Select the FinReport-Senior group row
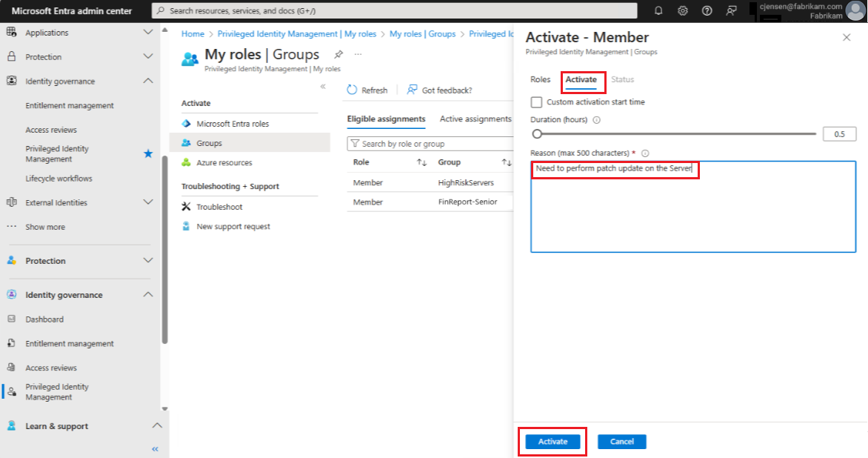 (x=430, y=202)
